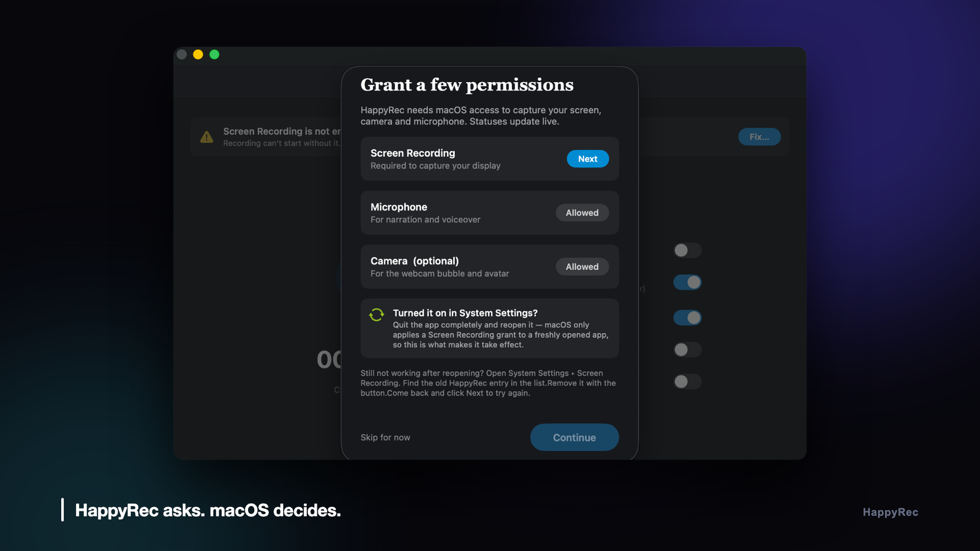Select the 'Grant a few permissions' heading
The height and width of the screenshot is (551, 980).
(x=467, y=84)
